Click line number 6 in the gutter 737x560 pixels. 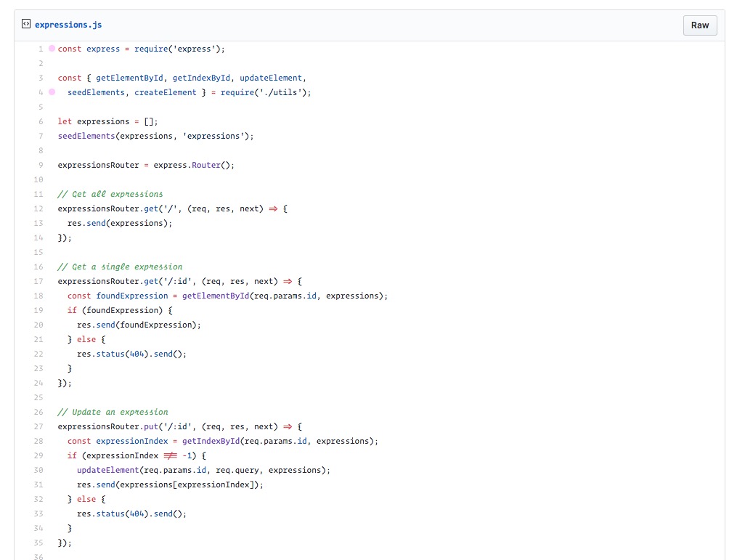coord(40,121)
